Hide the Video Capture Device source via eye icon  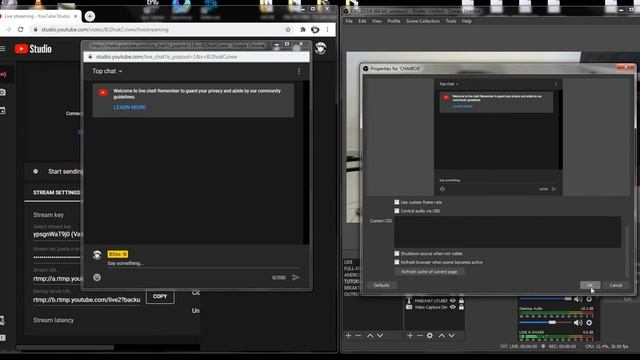point(452,307)
